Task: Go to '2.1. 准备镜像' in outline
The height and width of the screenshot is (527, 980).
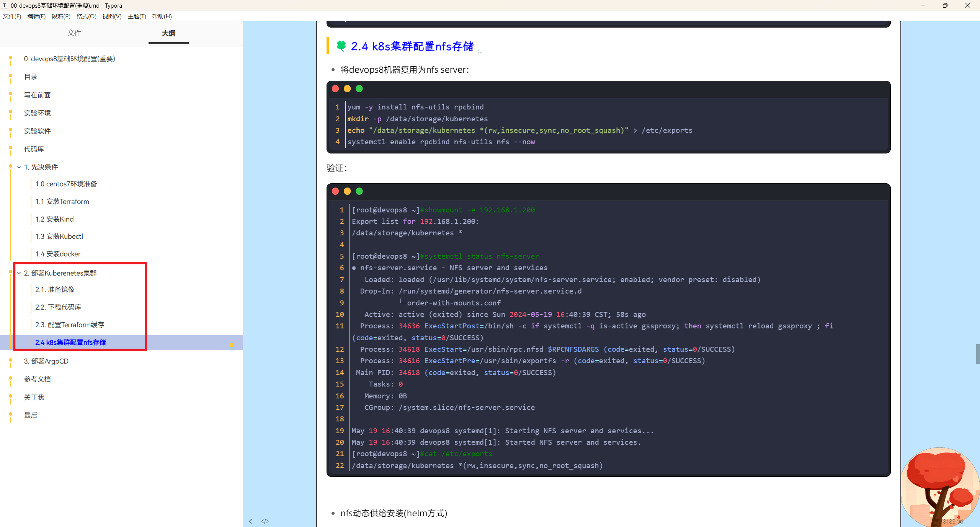Action: pyautogui.click(x=55, y=290)
